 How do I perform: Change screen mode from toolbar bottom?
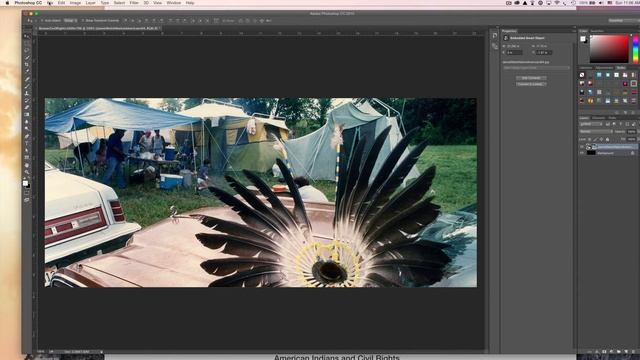(27, 200)
